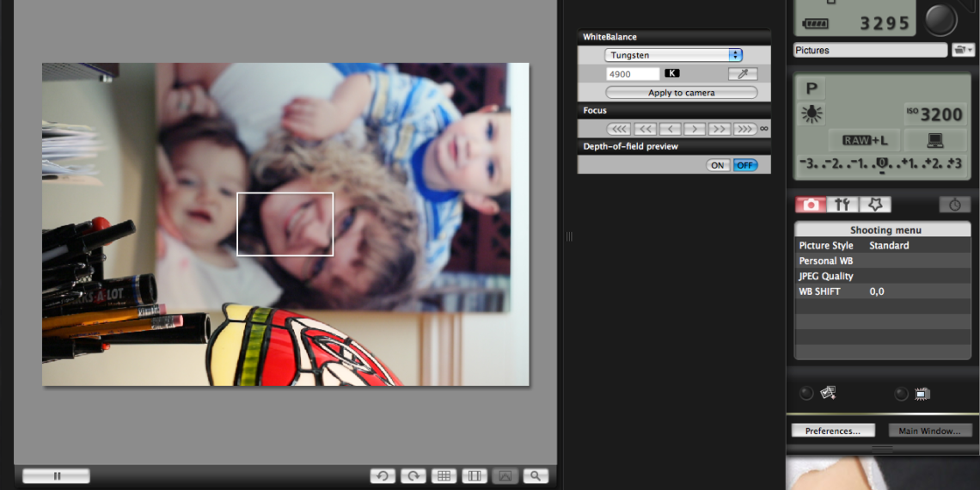Screen dimensions: 980x490
Task: Click the single < focus step button
Action: (x=670, y=129)
